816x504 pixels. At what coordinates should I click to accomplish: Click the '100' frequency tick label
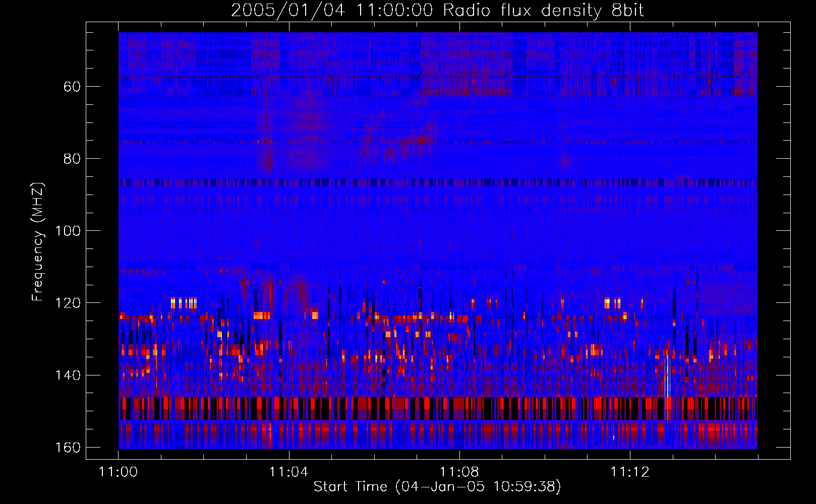(x=68, y=231)
